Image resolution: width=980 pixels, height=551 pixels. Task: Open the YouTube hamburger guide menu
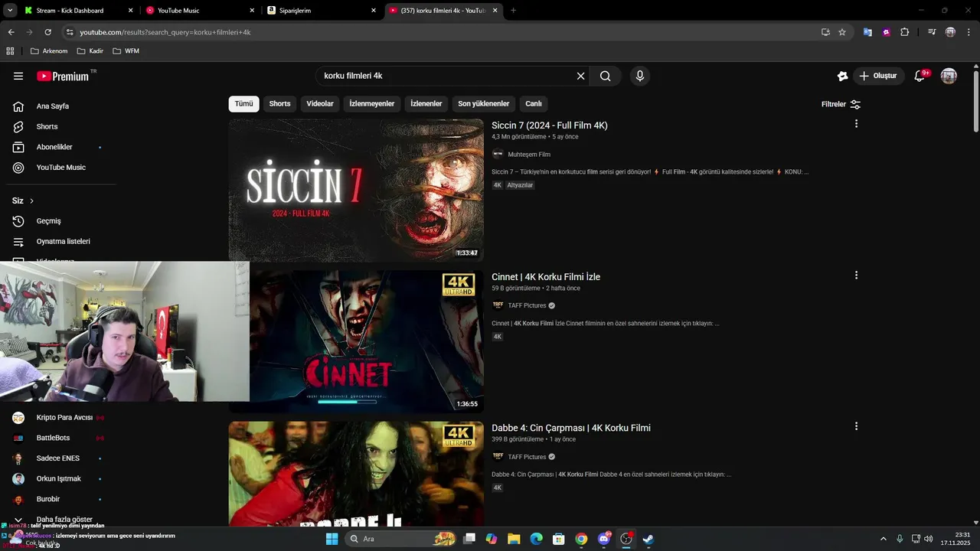(x=18, y=76)
